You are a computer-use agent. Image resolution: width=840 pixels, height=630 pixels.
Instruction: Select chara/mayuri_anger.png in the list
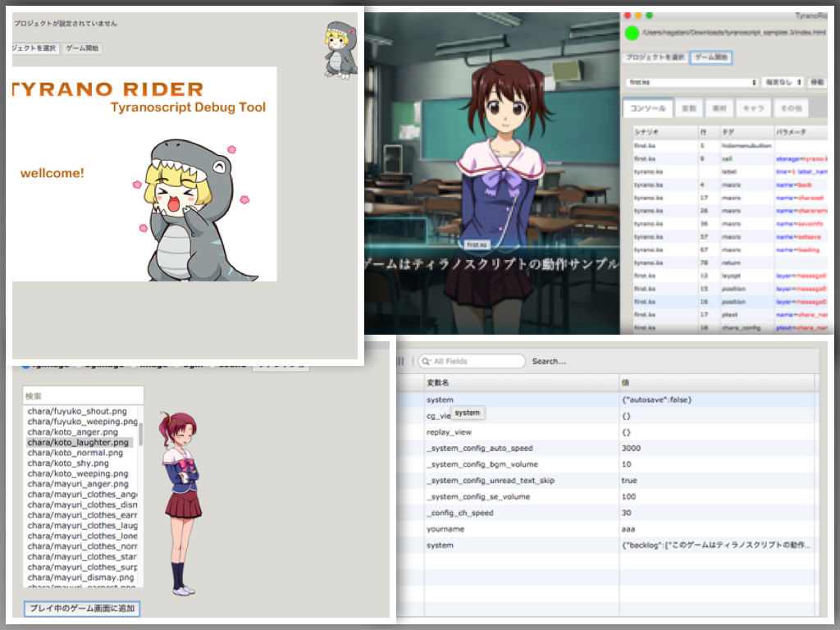tap(78, 484)
